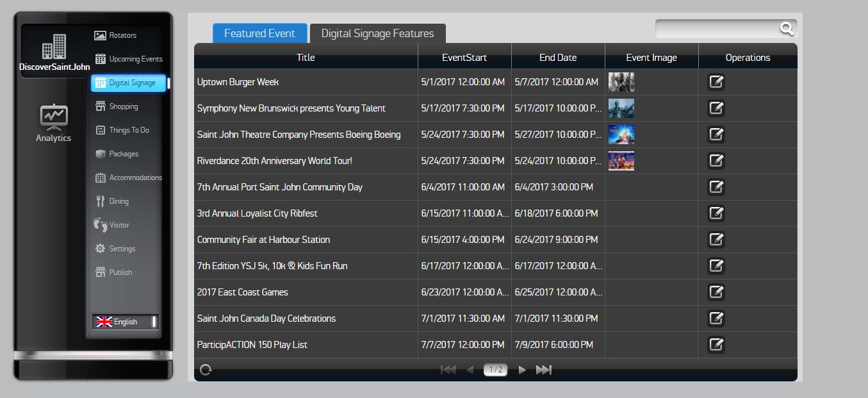
Task: Jump to the last page
Action: tap(544, 370)
